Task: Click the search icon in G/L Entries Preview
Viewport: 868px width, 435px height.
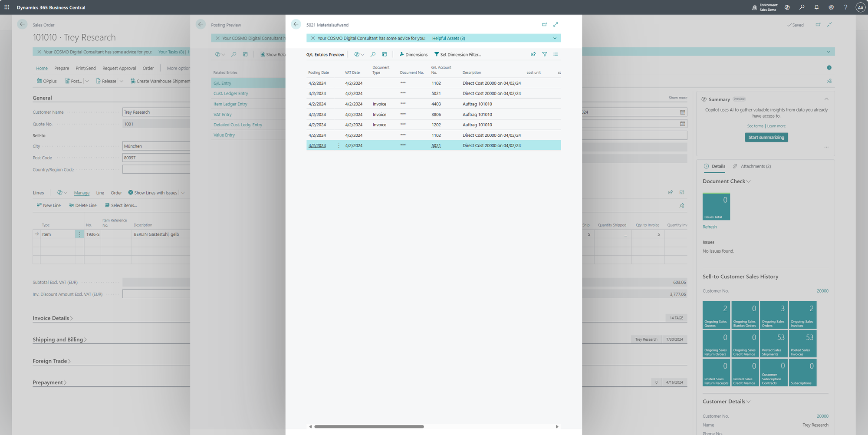Action: click(x=373, y=55)
